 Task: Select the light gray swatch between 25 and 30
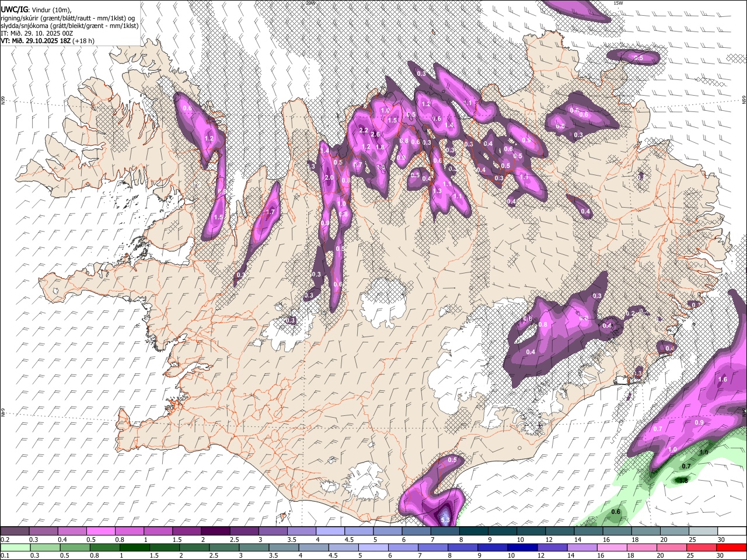(702, 531)
